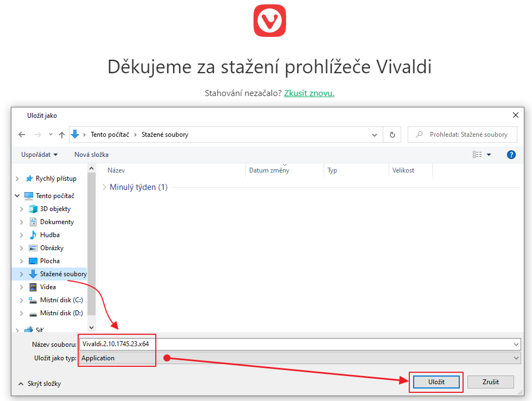Click the Rychlý přístup star icon
This screenshot has height=401, width=532.
29,179
